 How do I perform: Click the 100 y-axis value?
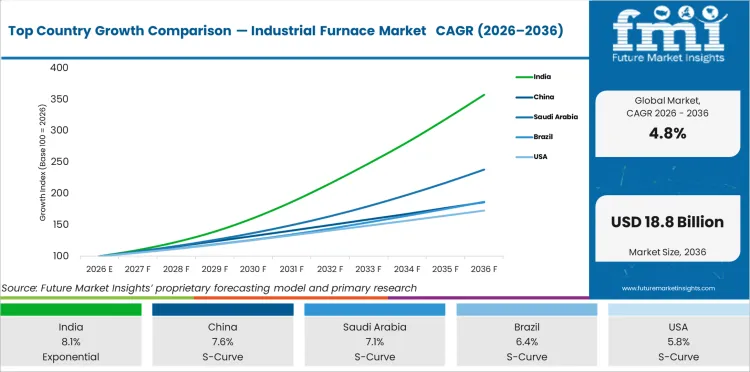[59, 256]
